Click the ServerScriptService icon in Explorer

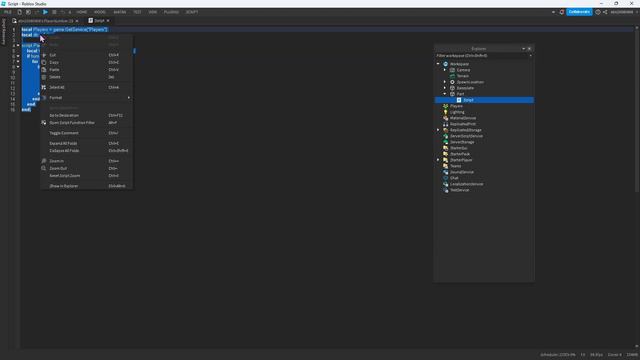446,136
